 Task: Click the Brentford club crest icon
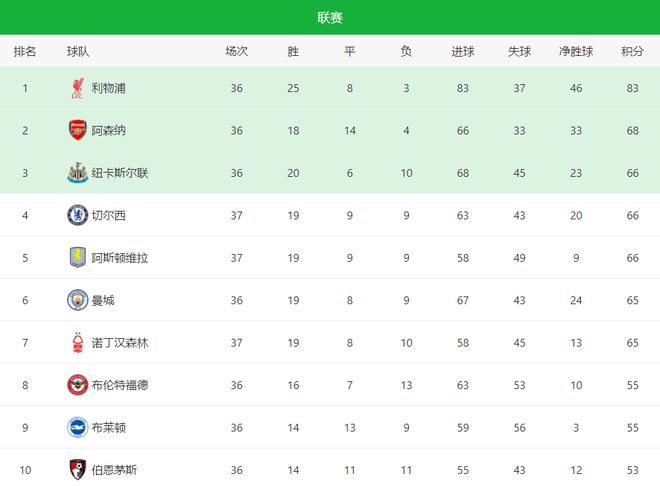76,385
